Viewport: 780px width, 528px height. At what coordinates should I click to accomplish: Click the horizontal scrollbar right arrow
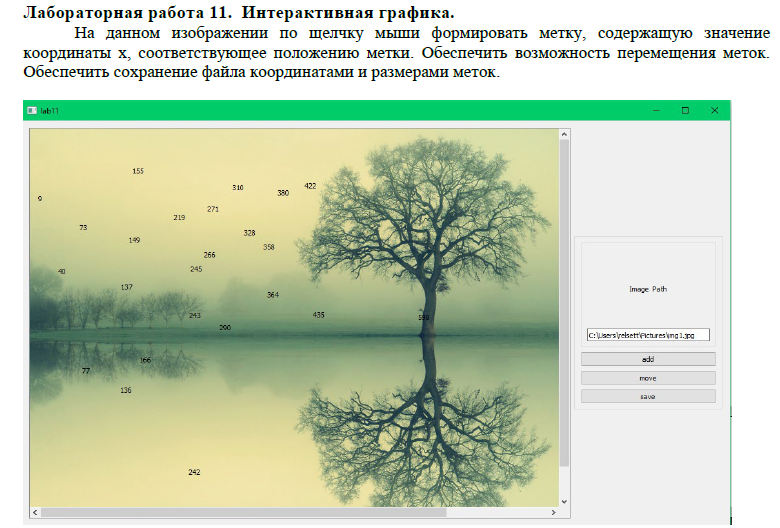tap(554, 513)
